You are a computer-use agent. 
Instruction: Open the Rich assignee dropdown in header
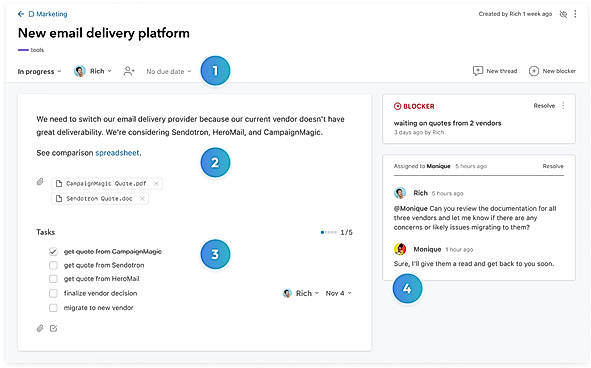pos(100,71)
